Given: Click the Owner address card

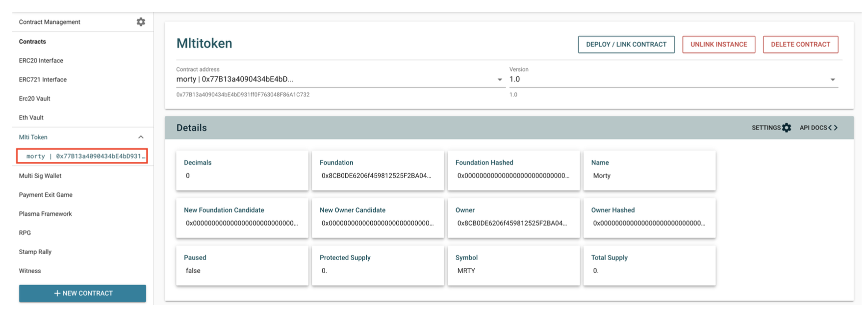Looking at the screenshot, I should point(514,218).
